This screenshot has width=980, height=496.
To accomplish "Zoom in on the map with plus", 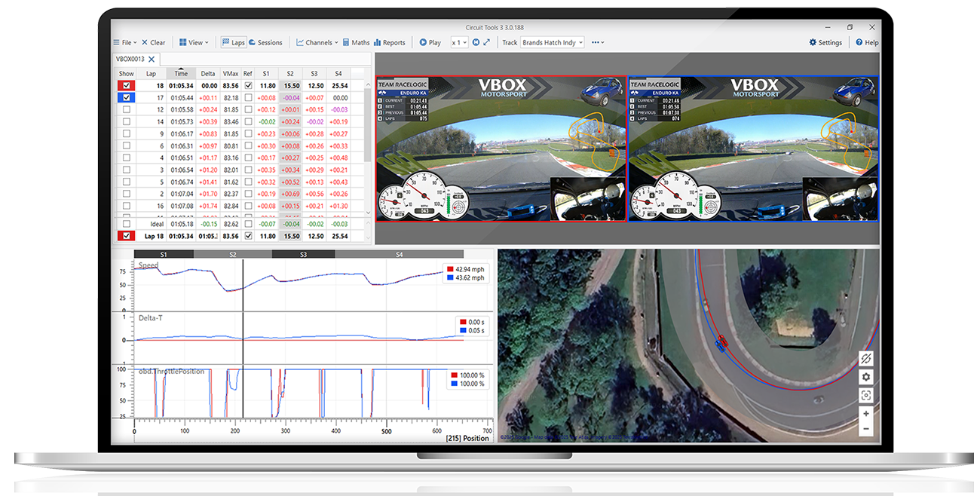I will (x=866, y=414).
